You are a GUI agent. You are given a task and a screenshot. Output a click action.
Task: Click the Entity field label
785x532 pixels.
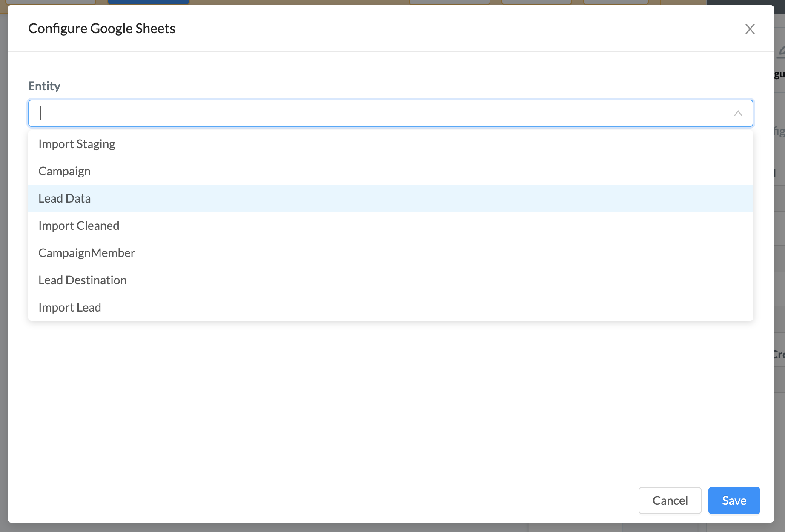click(x=44, y=86)
